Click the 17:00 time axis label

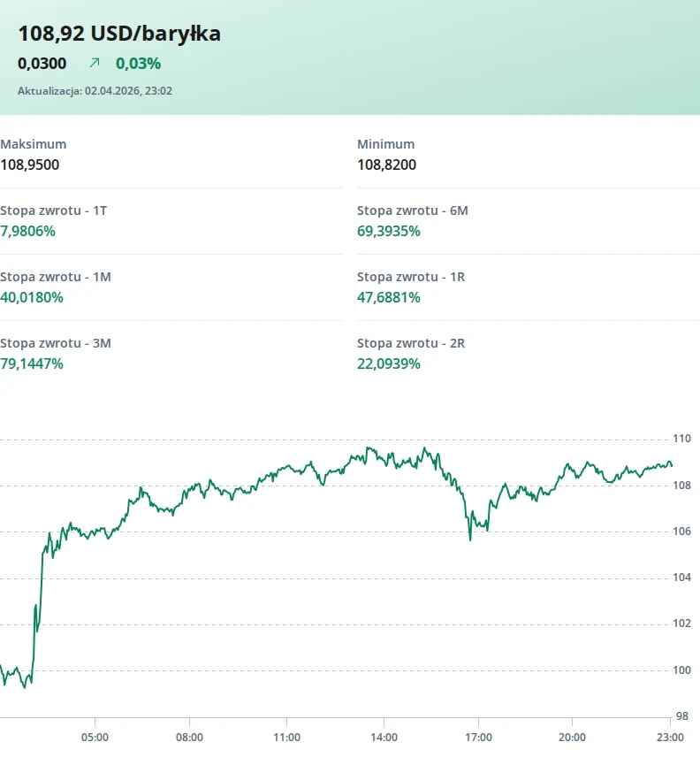pyautogui.click(x=478, y=737)
